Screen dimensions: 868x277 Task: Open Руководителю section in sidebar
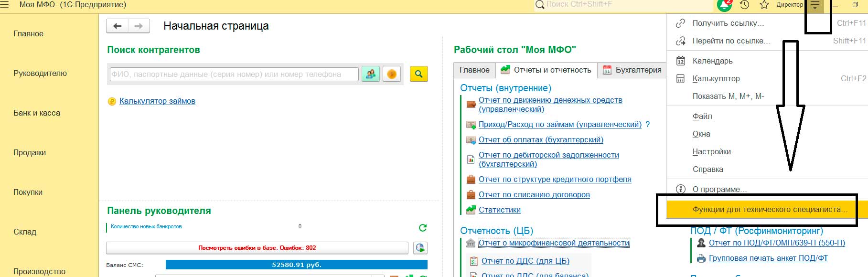(x=40, y=74)
